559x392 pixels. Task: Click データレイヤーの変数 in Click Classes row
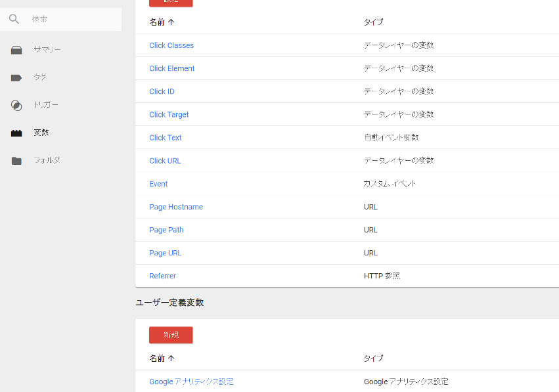click(x=399, y=45)
